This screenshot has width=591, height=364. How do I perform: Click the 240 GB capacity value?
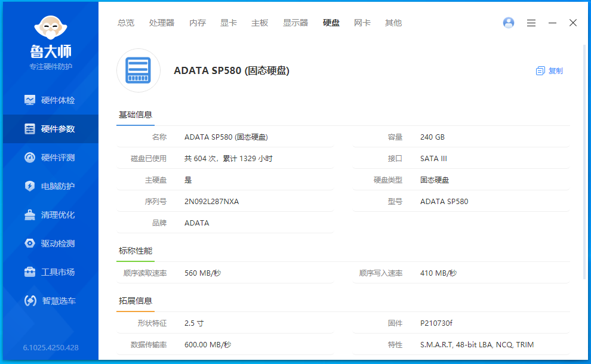tap(432, 137)
